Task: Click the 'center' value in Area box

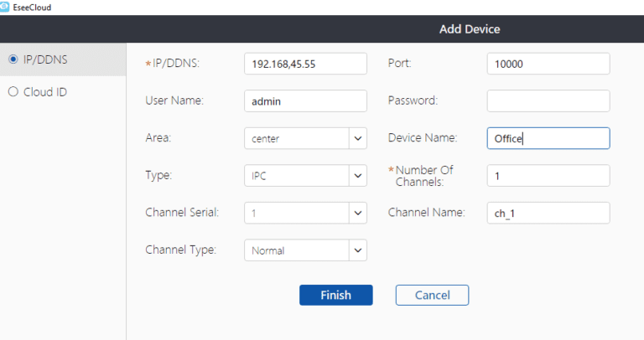Action: pos(266,139)
